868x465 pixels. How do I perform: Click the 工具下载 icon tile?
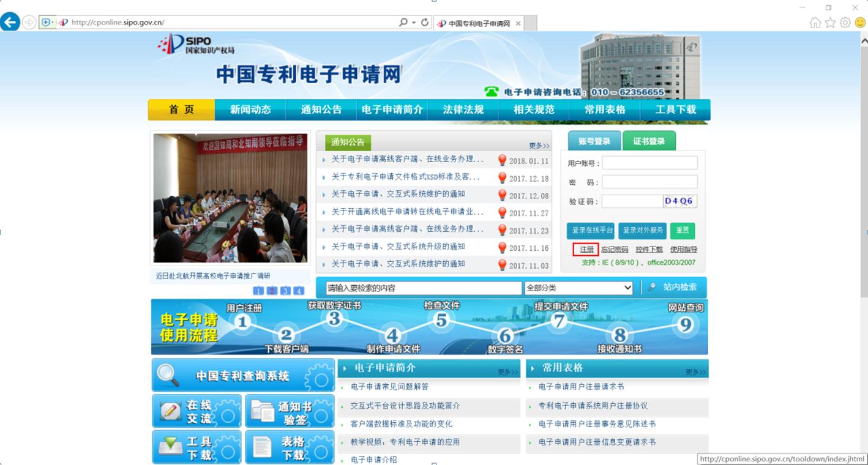click(x=196, y=448)
